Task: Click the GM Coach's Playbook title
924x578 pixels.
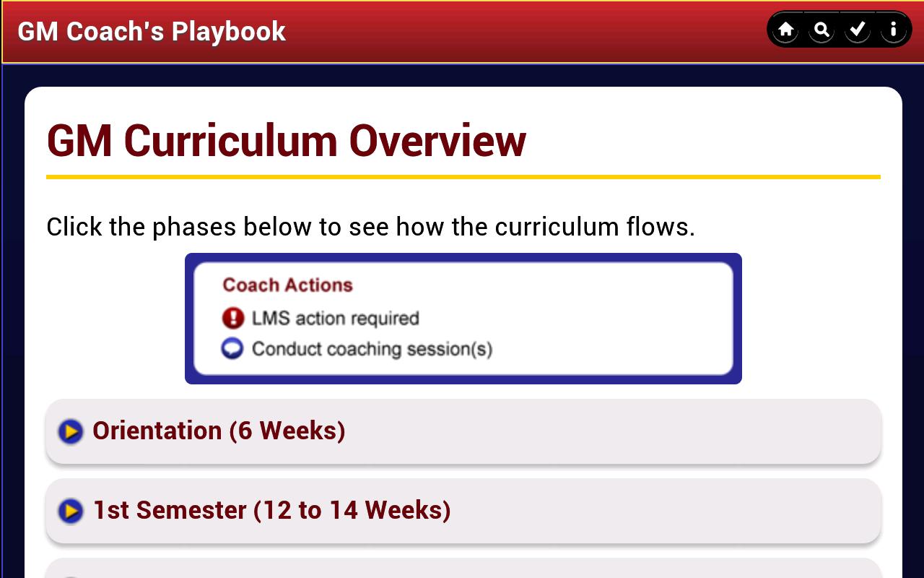Action: [x=152, y=32]
